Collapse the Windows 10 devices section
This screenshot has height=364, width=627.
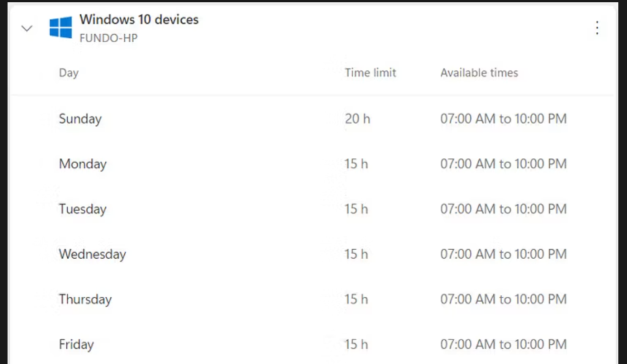[x=27, y=28]
